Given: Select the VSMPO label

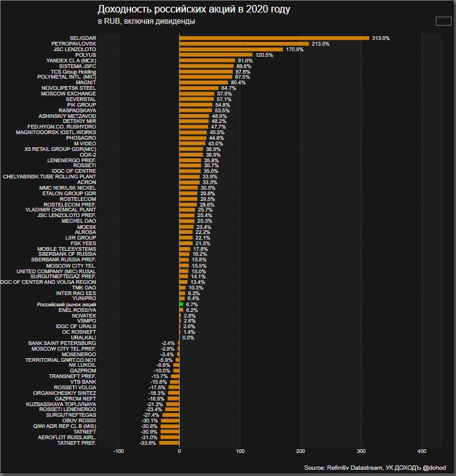Looking at the screenshot, I should tap(87, 321).
